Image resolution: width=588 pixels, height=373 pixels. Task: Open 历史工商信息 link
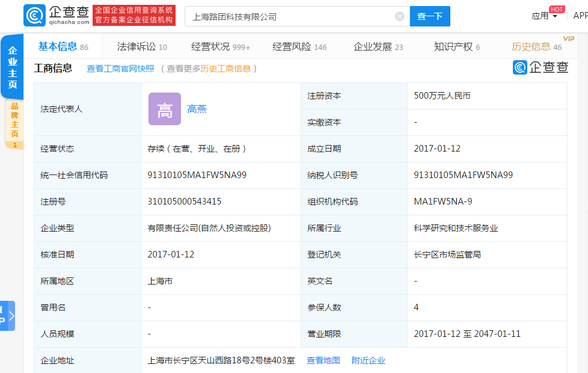tap(225, 69)
